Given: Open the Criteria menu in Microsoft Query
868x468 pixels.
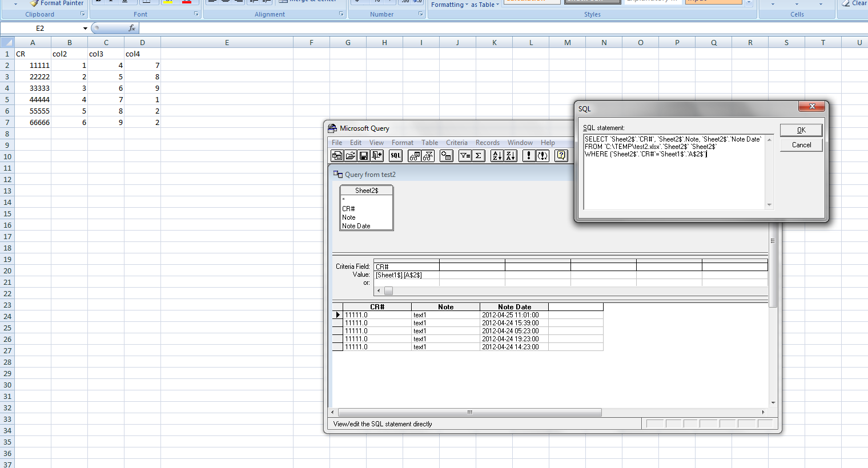Looking at the screenshot, I should [x=457, y=142].
